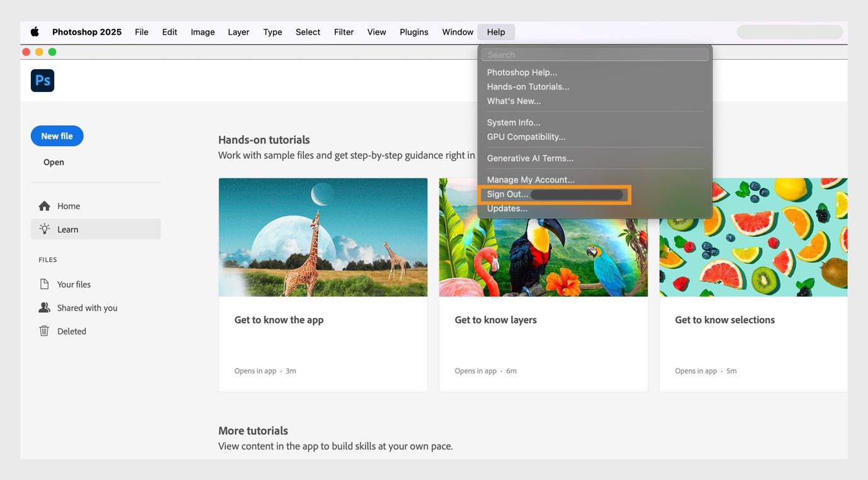Click the Ps logo icon

[42, 80]
